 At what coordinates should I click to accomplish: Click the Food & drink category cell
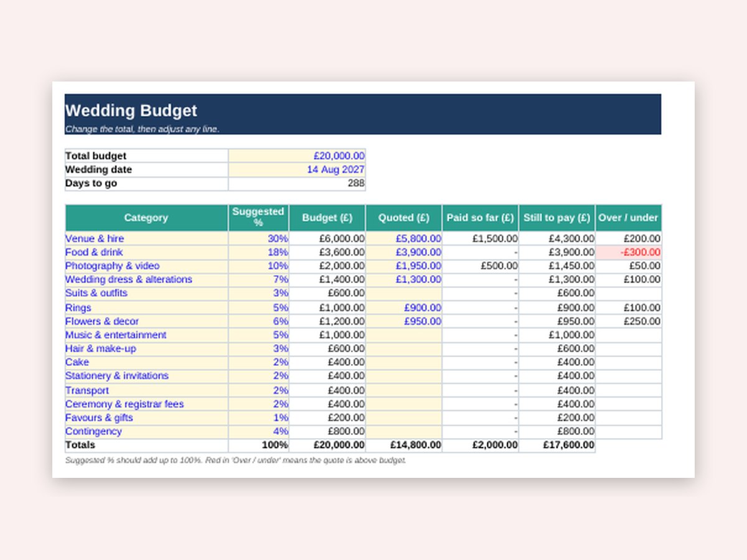pos(146,252)
